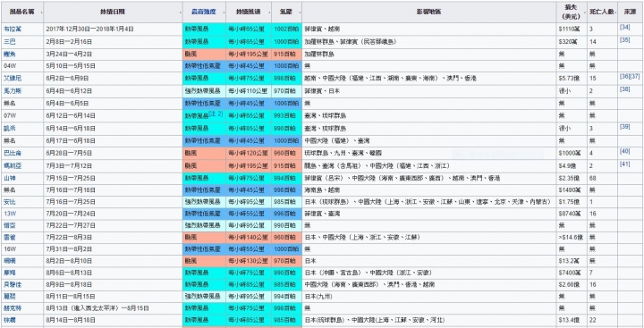Viewport: 644px width, 328px height.
Task: Select date text 8月13日（進入西北太平洋）—8月15日
Action: point(97,307)
